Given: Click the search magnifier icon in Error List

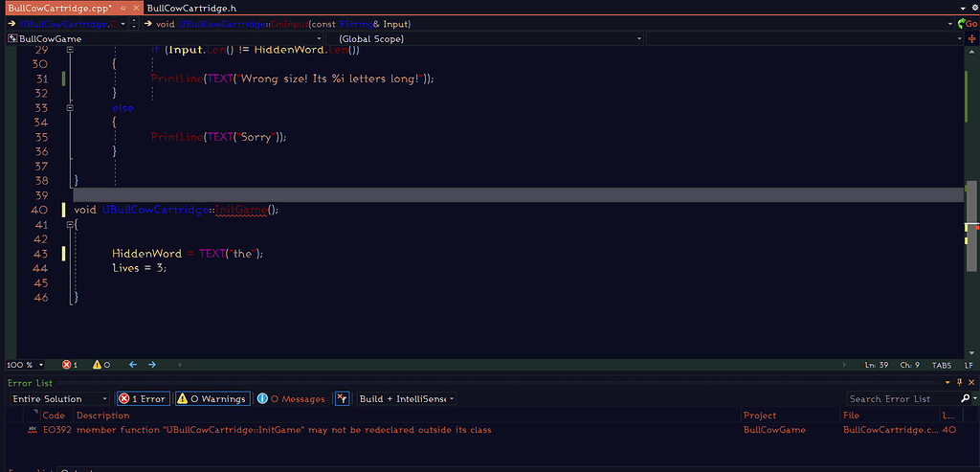Looking at the screenshot, I should coord(964,398).
